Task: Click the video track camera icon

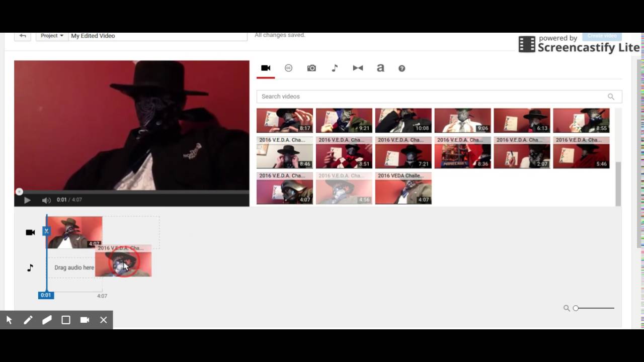Action: (30, 232)
